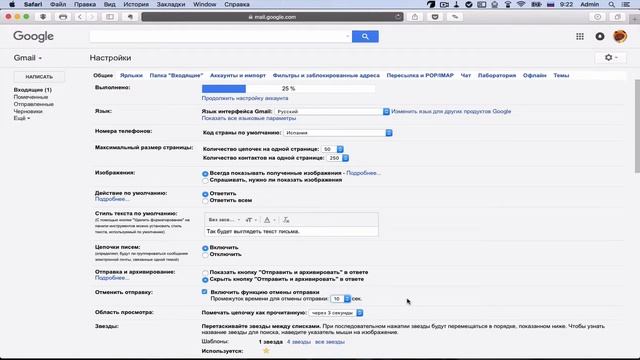
Task: Open the 'Темы' settings tab
Action: click(x=561, y=76)
